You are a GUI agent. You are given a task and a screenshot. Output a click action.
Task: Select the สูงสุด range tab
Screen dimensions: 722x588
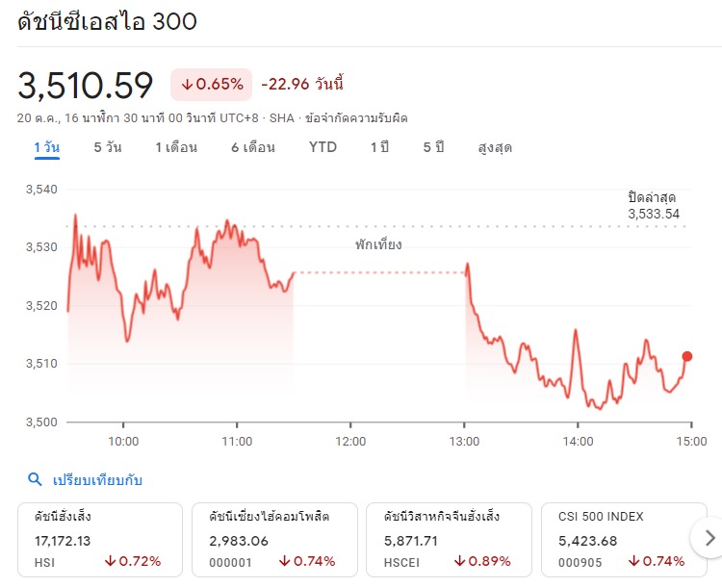point(495,148)
